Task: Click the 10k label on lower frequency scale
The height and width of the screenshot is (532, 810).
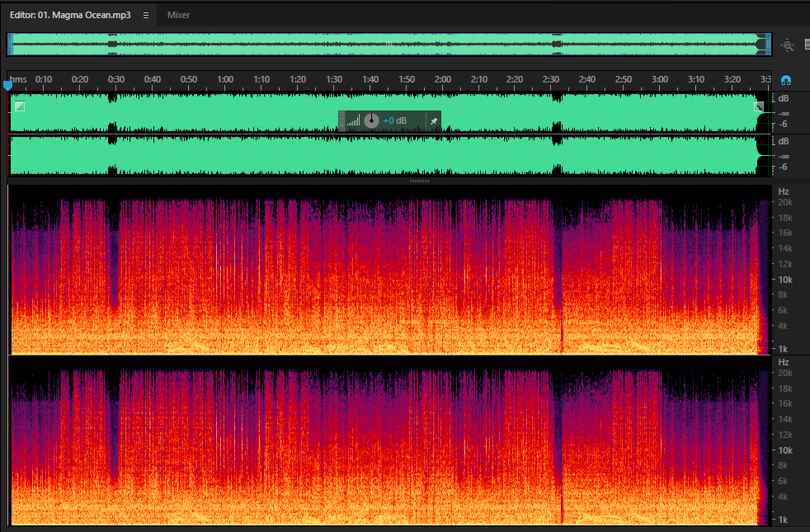Action: coord(785,450)
